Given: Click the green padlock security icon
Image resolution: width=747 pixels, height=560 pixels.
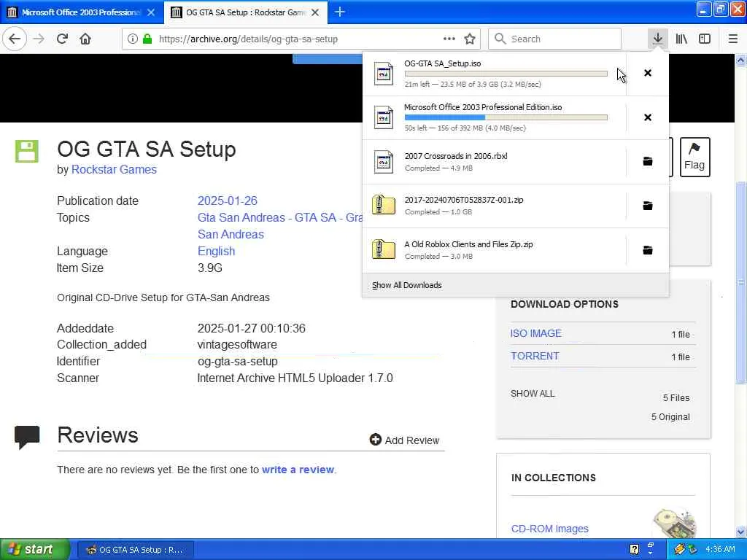Looking at the screenshot, I should pyautogui.click(x=147, y=39).
